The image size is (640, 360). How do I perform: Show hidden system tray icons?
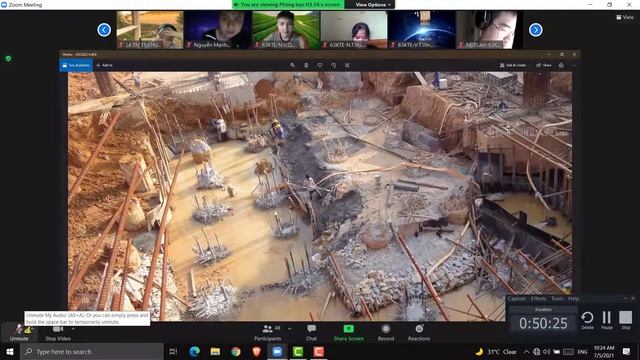pos(527,351)
